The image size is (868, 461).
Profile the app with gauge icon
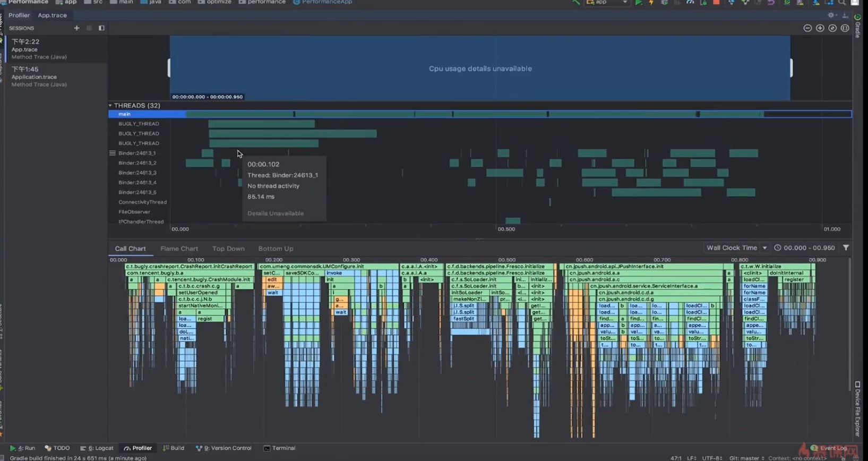click(x=690, y=3)
